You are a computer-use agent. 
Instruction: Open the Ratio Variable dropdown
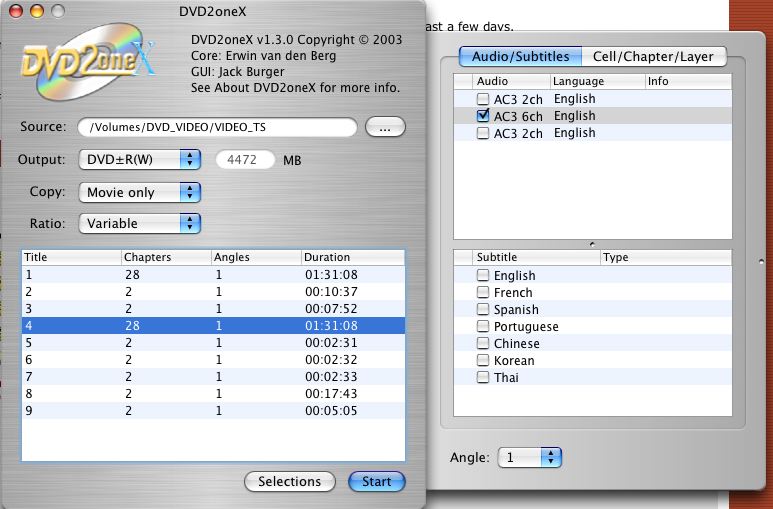[x=140, y=223]
